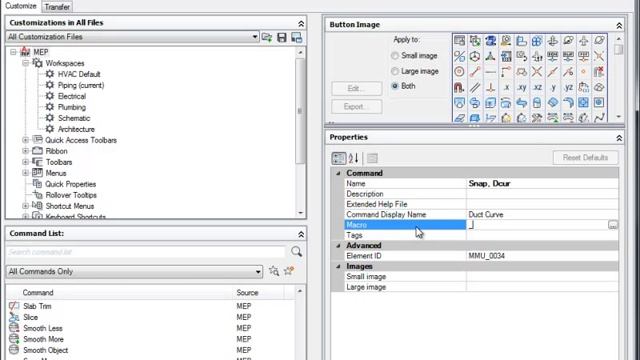Click the Name value Snap, Dcur
This screenshot has height=360, width=640.
(489, 184)
